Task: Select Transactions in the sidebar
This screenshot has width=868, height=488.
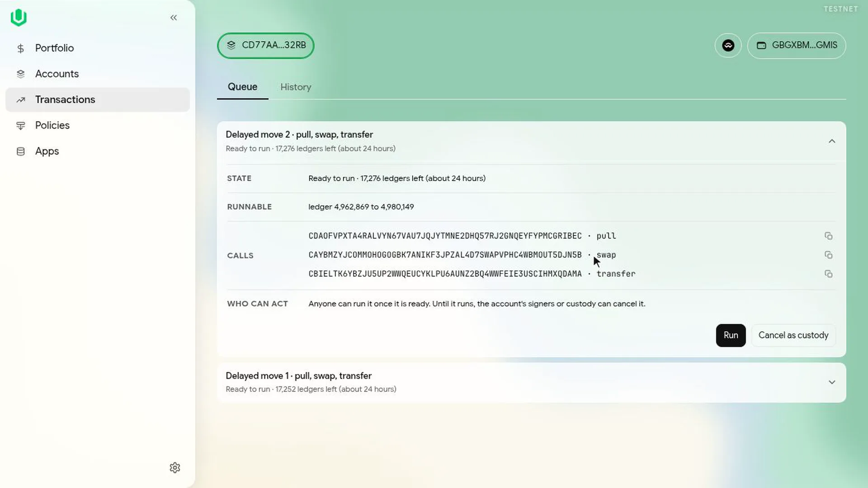Action: (98, 99)
